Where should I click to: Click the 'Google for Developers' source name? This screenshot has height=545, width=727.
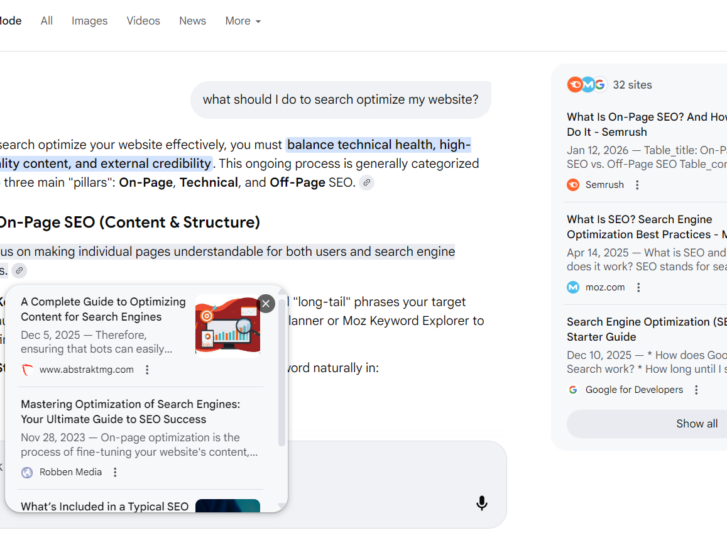click(634, 390)
